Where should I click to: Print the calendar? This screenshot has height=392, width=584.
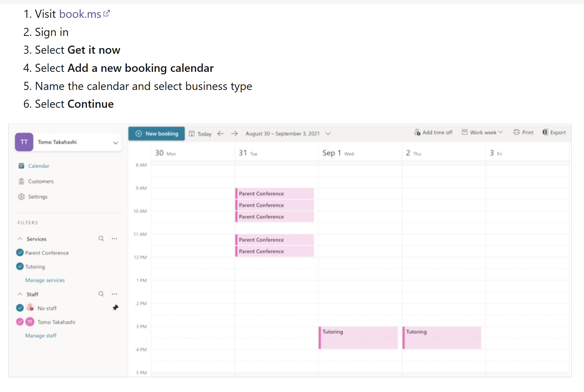(523, 132)
